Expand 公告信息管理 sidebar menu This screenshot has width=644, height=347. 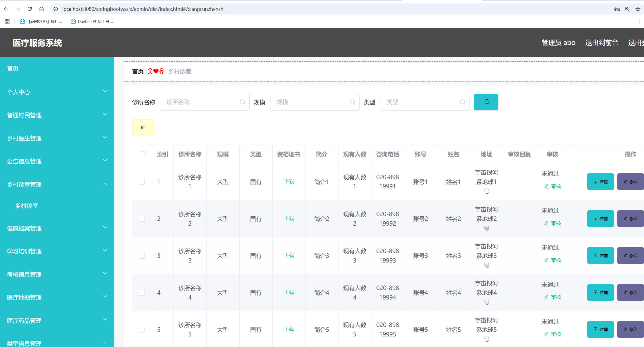(57, 161)
